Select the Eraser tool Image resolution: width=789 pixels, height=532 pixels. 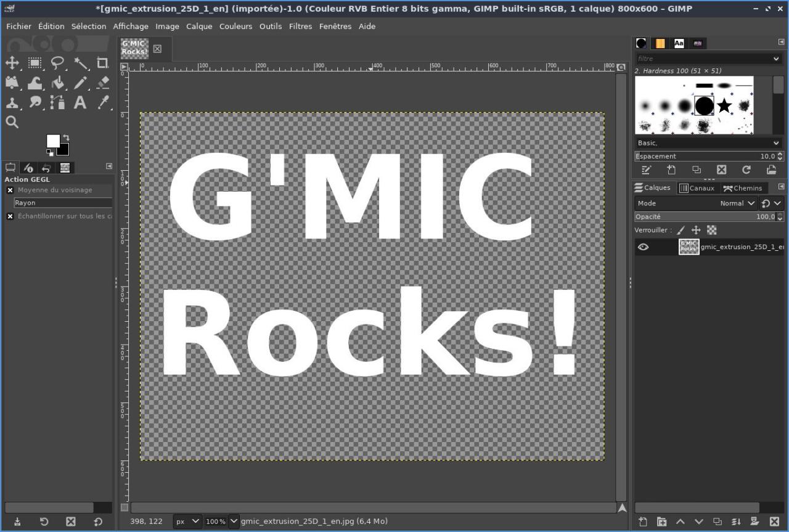[103, 83]
